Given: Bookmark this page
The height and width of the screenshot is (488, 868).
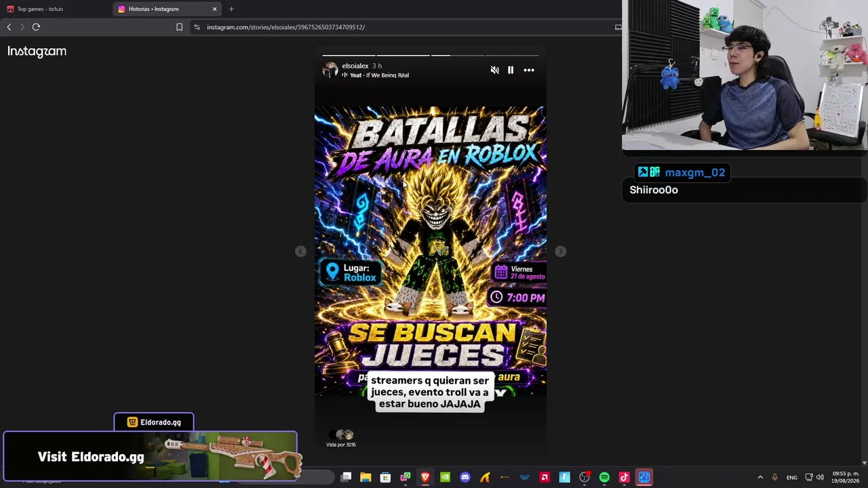Looking at the screenshot, I should [x=179, y=27].
